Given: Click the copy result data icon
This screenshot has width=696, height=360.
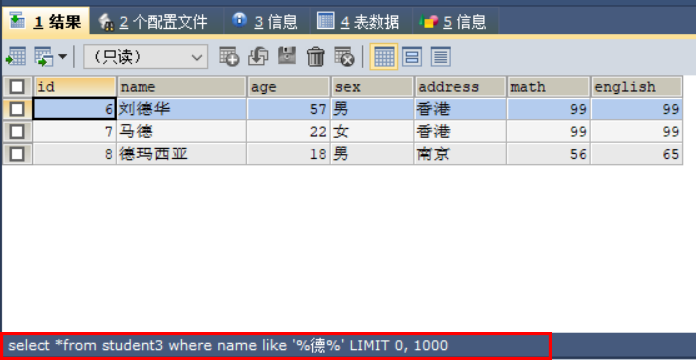Looking at the screenshot, I should coord(44,57).
